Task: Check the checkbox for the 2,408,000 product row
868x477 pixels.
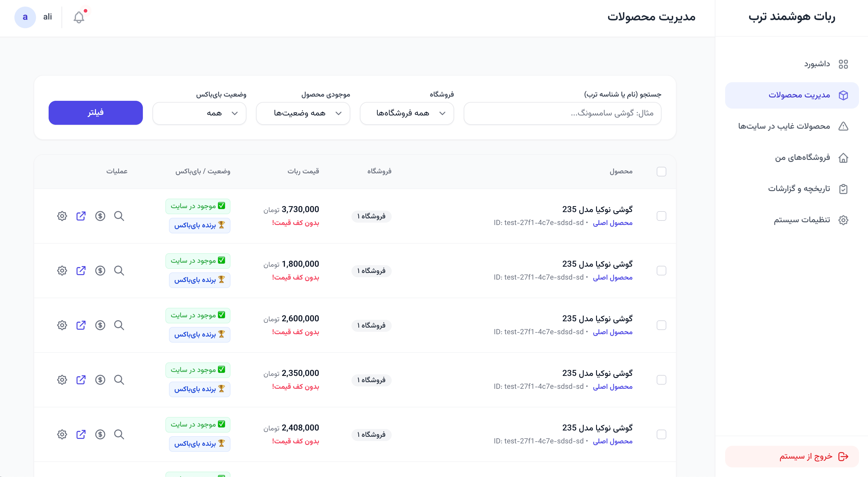Action: (x=662, y=434)
